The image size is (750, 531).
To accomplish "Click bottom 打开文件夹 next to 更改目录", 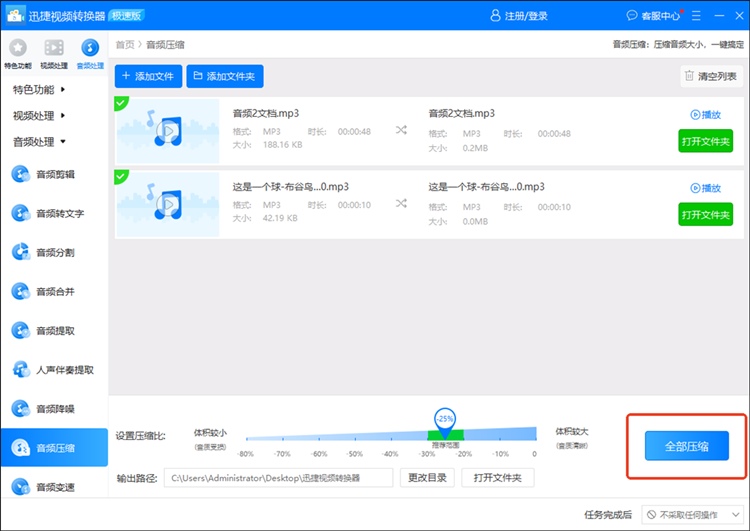I will [497, 477].
